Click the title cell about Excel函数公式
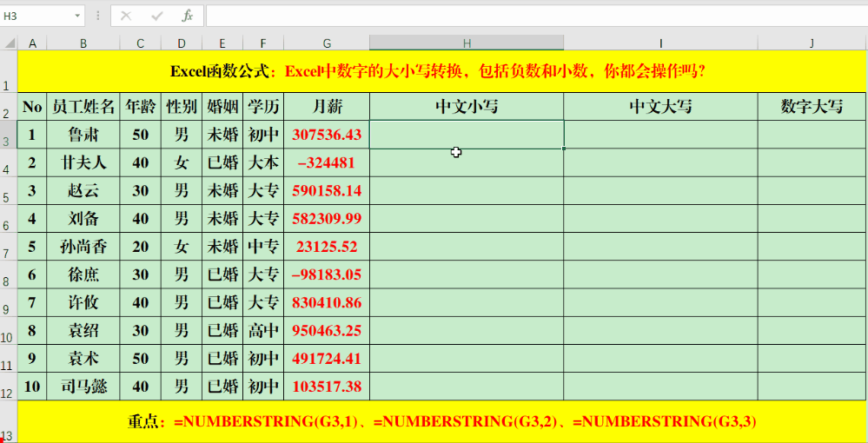Viewport: 868px width, 443px height. (441, 71)
